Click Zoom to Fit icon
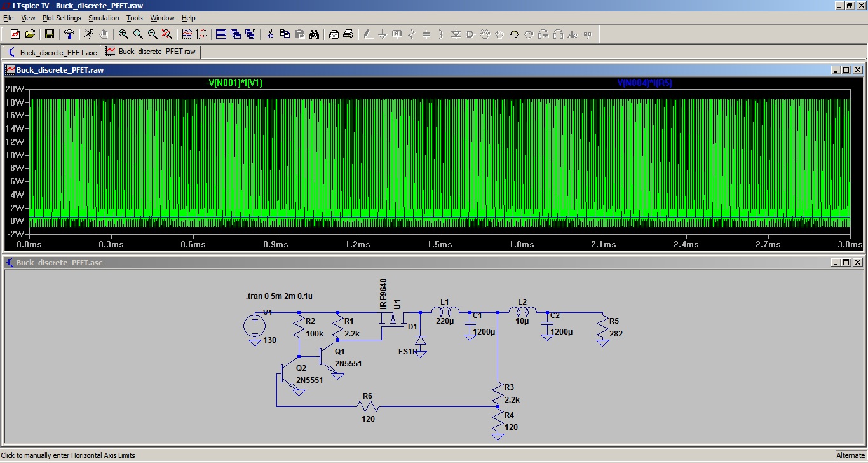This screenshot has width=868, height=463. [167, 34]
